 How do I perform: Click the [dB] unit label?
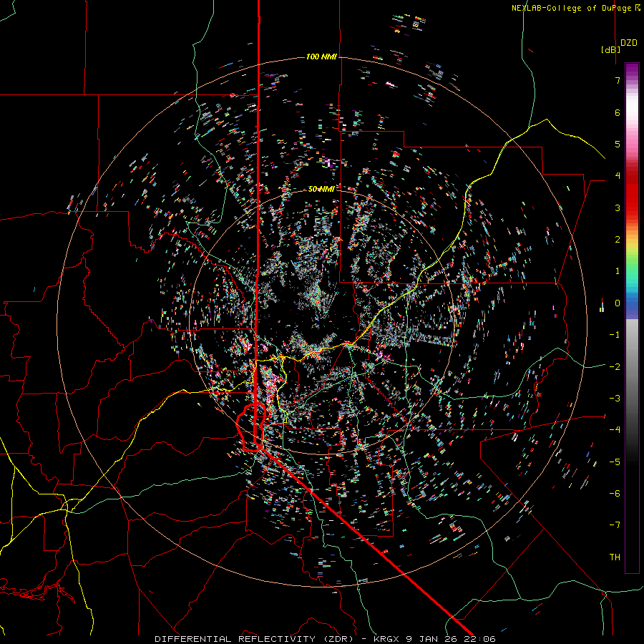611,49
